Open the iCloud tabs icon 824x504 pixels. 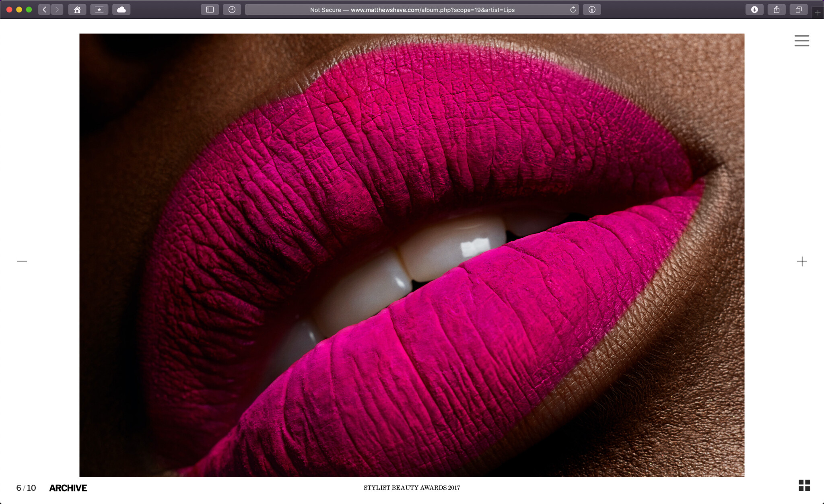coord(121,10)
